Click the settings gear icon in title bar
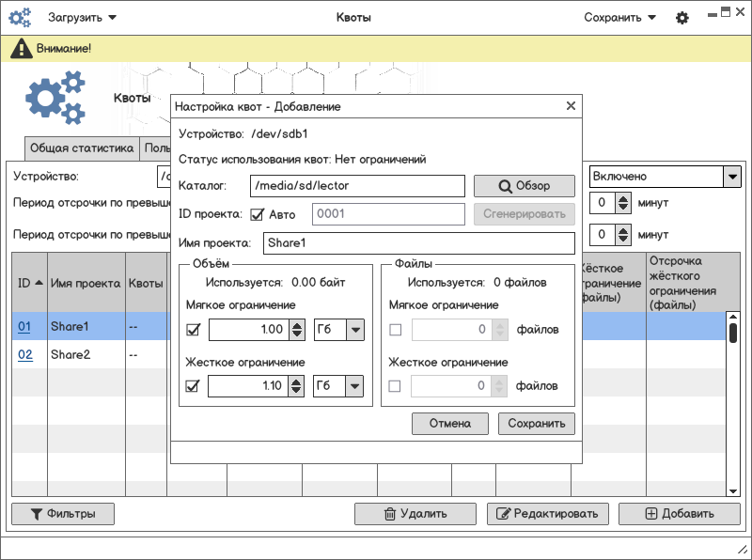The image size is (752, 560). tap(682, 18)
